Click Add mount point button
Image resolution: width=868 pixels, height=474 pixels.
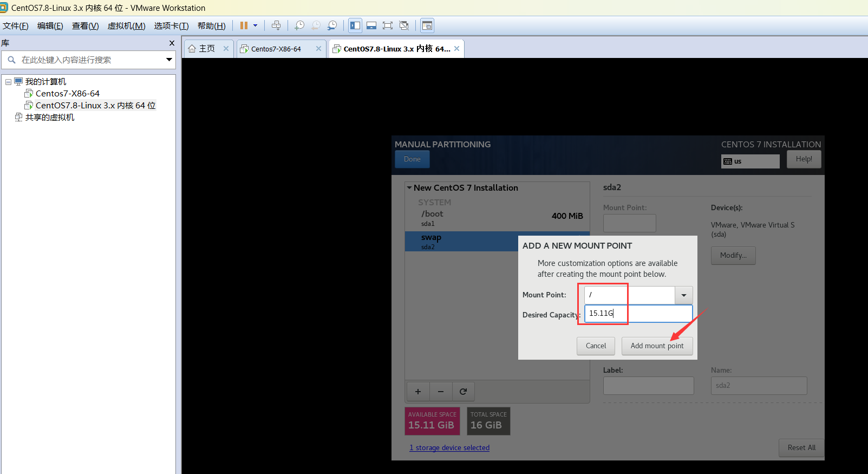(657, 346)
